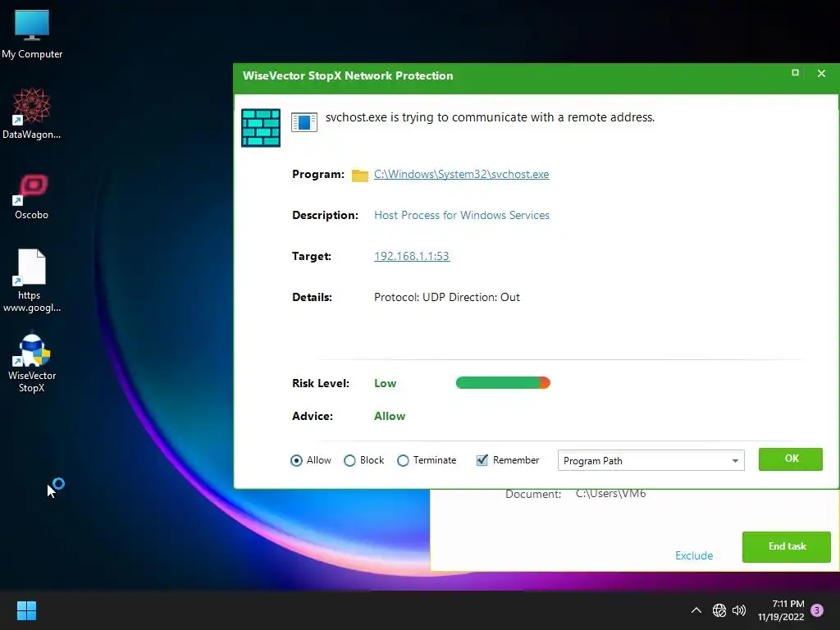Click the End task button behind dialog

coord(787,546)
